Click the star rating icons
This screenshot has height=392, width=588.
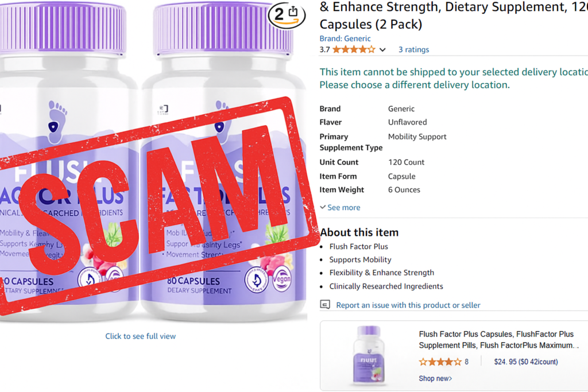click(354, 49)
